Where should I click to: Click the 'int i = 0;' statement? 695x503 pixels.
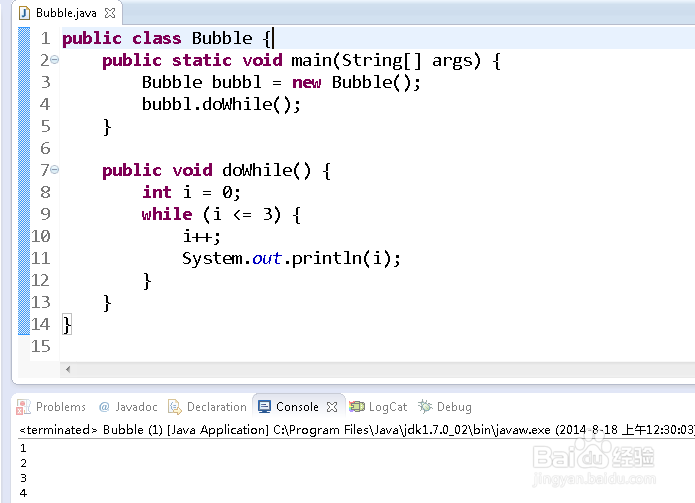[191, 192]
